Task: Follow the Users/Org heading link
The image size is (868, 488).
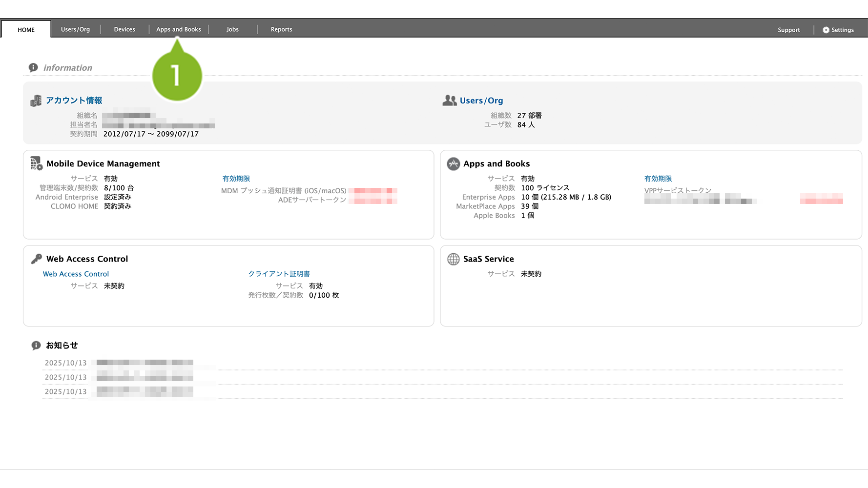Action: 481,101
